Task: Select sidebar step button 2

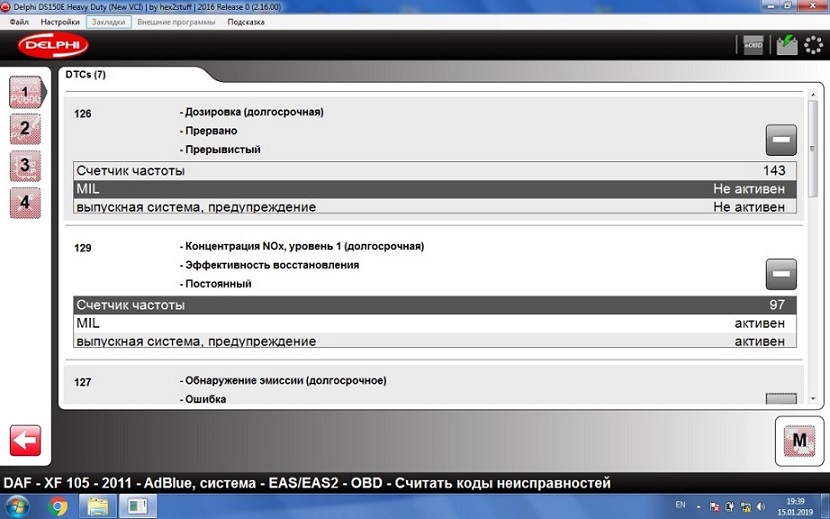Action: pyautogui.click(x=25, y=129)
